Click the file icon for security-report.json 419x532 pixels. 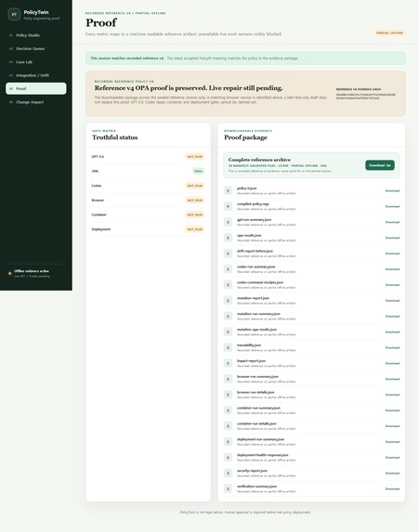[x=228, y=474]
